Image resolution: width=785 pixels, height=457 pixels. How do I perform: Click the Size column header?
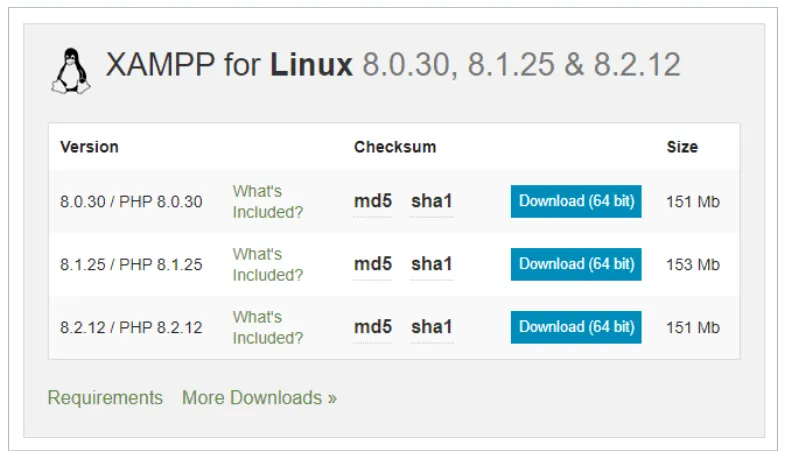[x=682, y=147]
